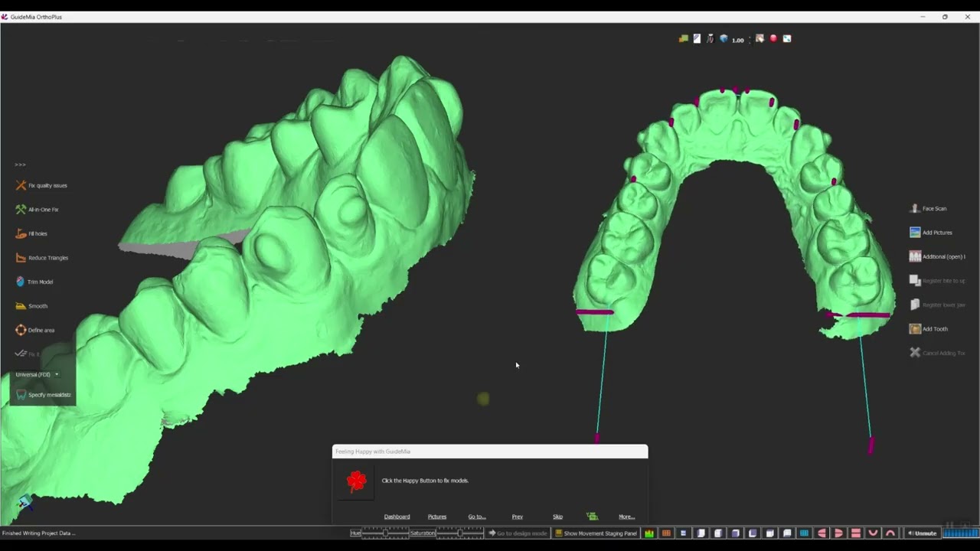The height and width of the screenshot is (551, 980).
Task: Toggle the Unmute button
Action: click(922, 533)
